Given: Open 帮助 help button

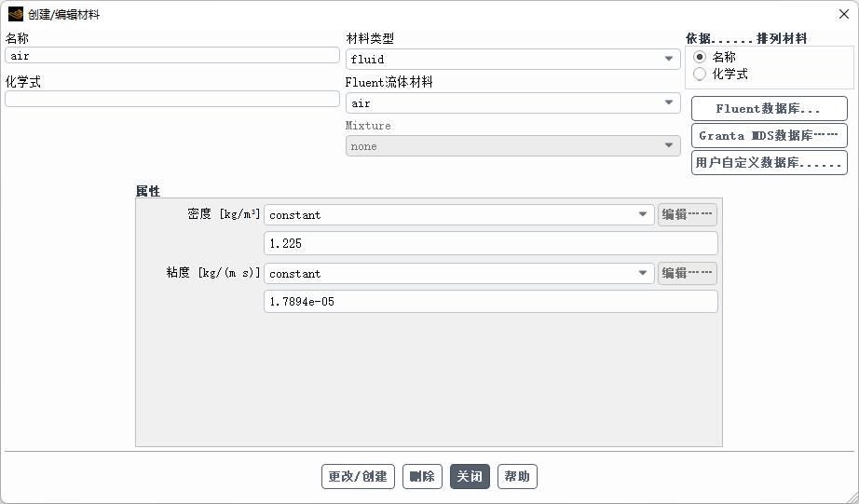Looking at the screenshot, I should point(517,477).
